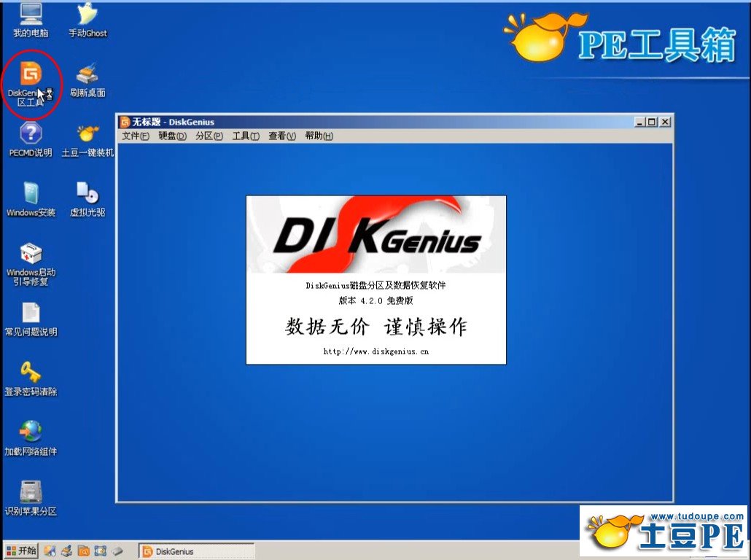This screenshot has height=560, width=751.
Task: Open 分区(P) menu
Action: [209, 136]
